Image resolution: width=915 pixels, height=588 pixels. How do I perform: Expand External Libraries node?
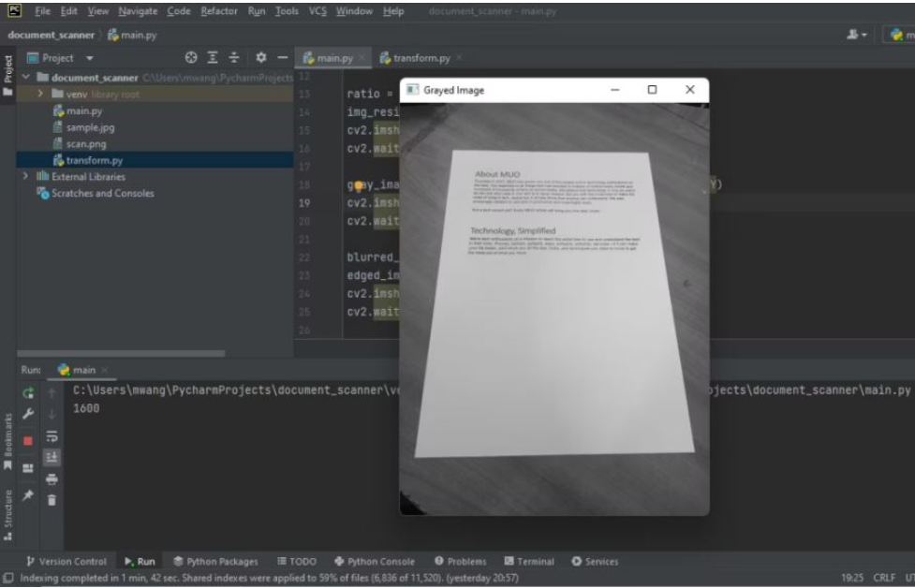coord(25,176)
